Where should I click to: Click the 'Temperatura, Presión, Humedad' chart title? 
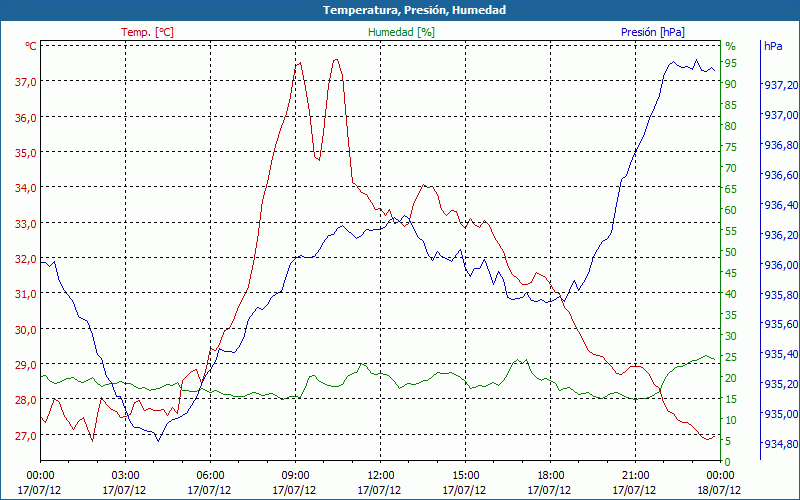(414, 10)
